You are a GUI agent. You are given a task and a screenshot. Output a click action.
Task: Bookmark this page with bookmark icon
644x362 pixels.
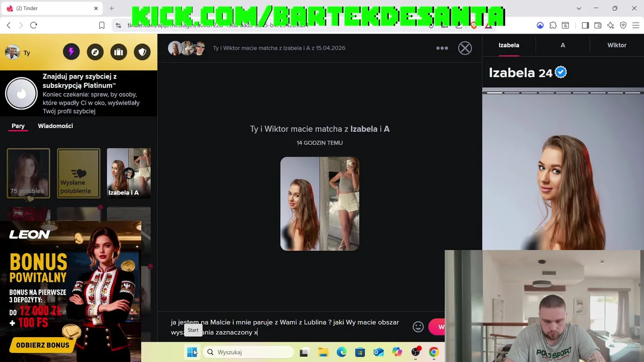tap(102, 25)
